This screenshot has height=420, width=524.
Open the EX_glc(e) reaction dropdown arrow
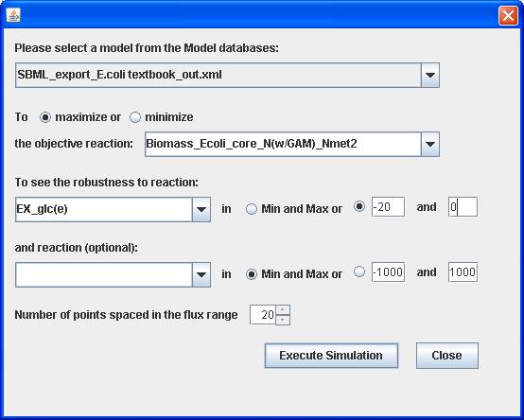coord(201,209)
